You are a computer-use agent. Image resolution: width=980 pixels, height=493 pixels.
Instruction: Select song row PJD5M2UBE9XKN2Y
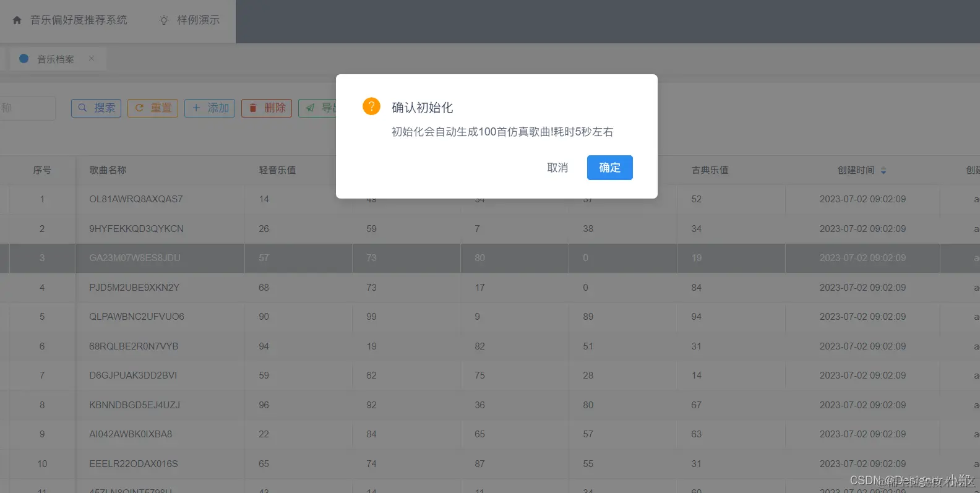tap(490, 288)
